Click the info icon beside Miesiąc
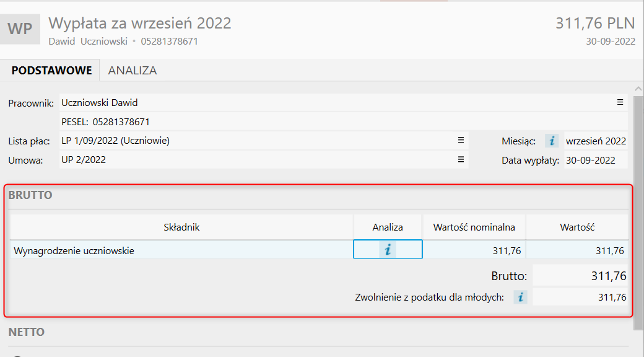This screenshot has width=644, height=357. (551, 141)
